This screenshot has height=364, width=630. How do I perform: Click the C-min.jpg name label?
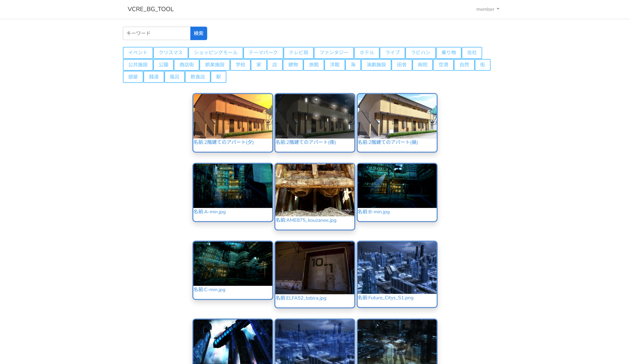[209, 290]
